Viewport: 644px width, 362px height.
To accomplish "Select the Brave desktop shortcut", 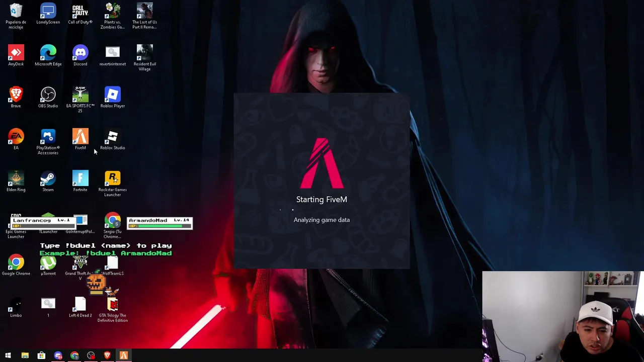I will [16, 97].
